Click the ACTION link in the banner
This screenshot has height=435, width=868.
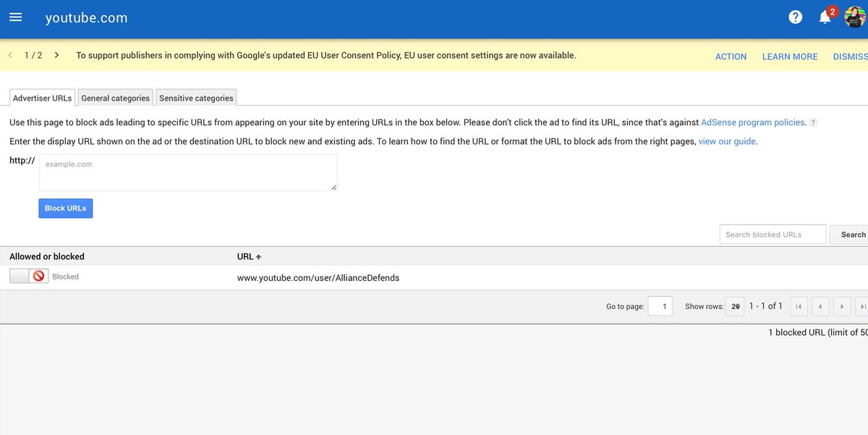click(731, 56)
